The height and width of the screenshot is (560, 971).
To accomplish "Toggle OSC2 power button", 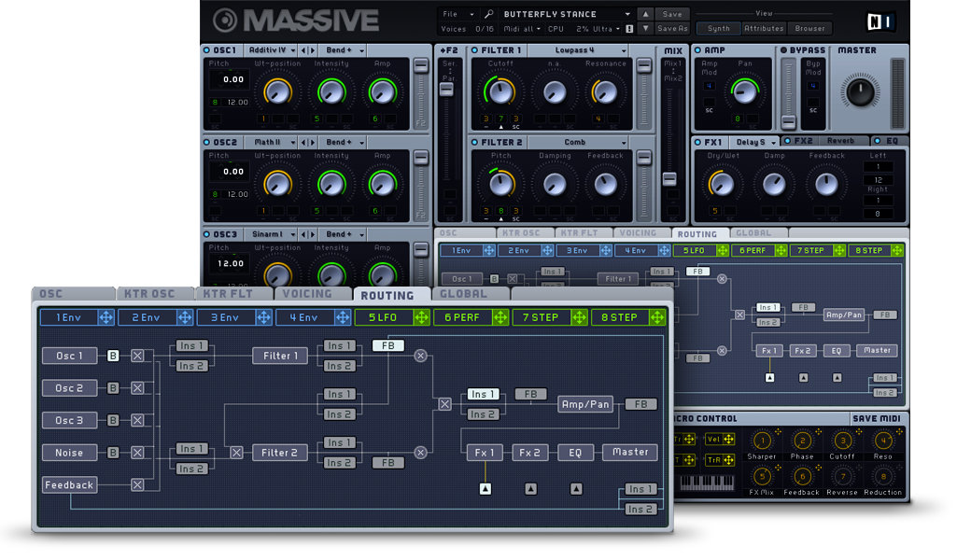I will point(207,142).
